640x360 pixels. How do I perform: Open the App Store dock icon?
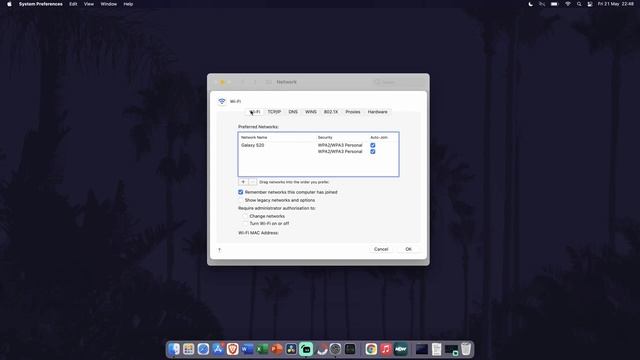click(218, 349)
